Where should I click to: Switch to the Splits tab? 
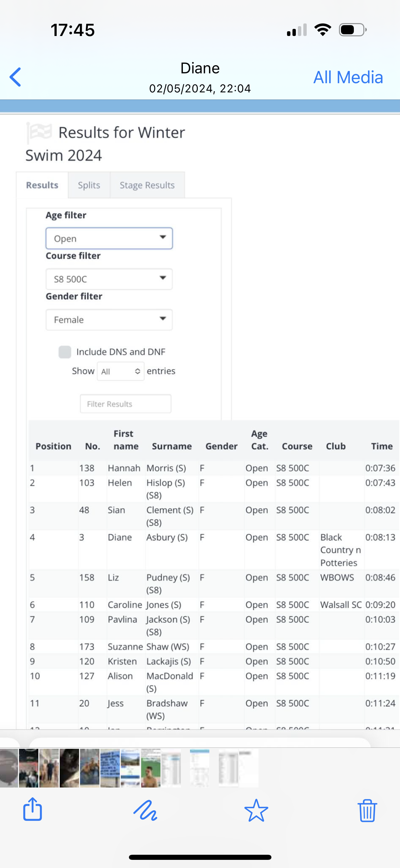89,185
